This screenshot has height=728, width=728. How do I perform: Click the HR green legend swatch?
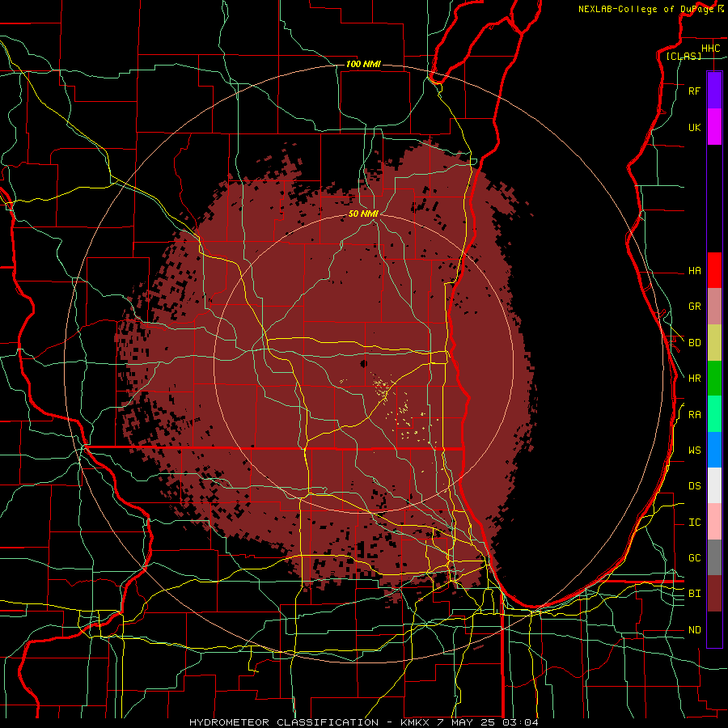tap(714, 379)
